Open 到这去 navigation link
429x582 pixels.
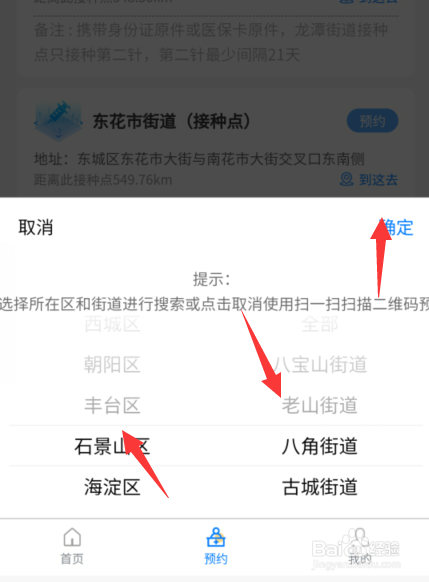[378, 180]
